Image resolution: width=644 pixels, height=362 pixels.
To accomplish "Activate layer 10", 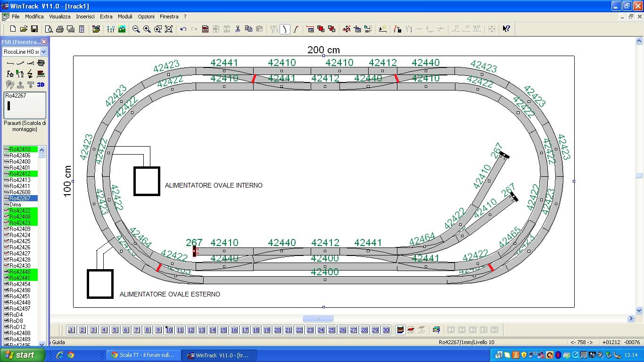I will click(169, 330).
